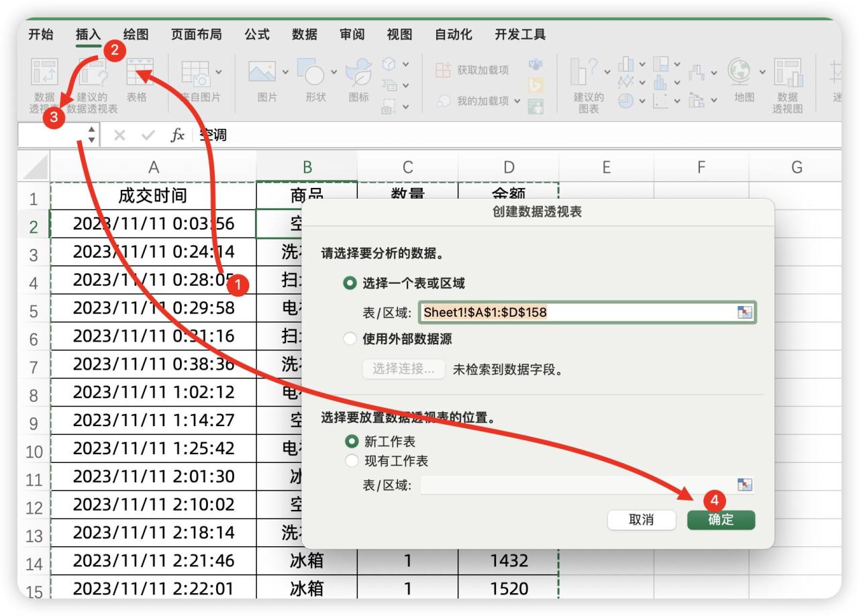Click column header E
The height and width of the screenshot is (616, 859).
pos(606,167)
